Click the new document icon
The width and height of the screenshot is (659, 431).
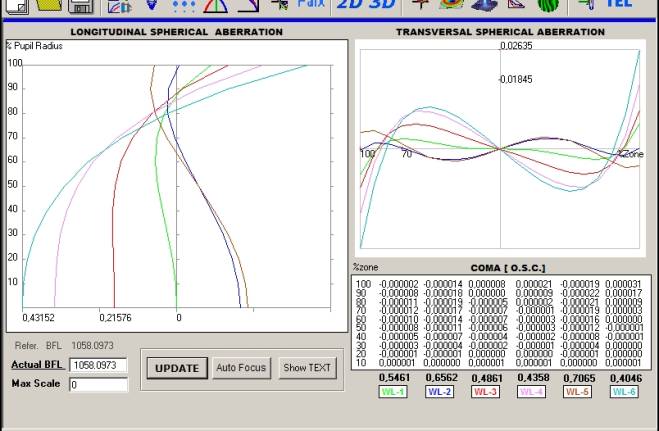point(17,6)
